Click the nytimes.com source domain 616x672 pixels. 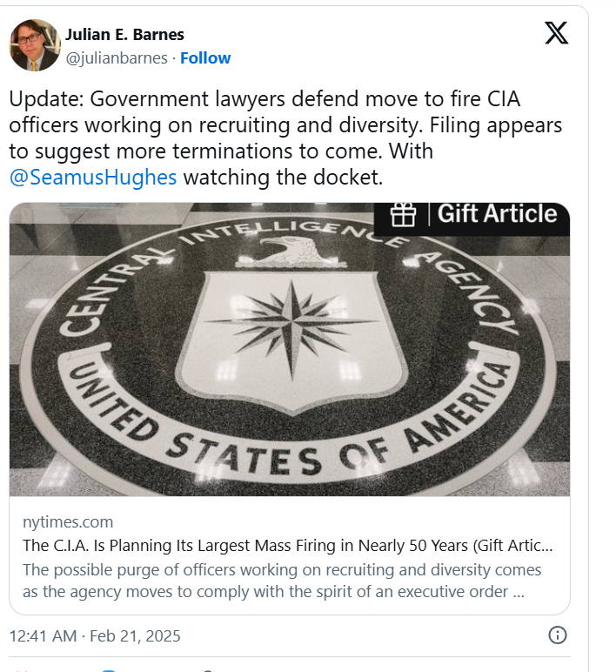[x=68, y=522]
